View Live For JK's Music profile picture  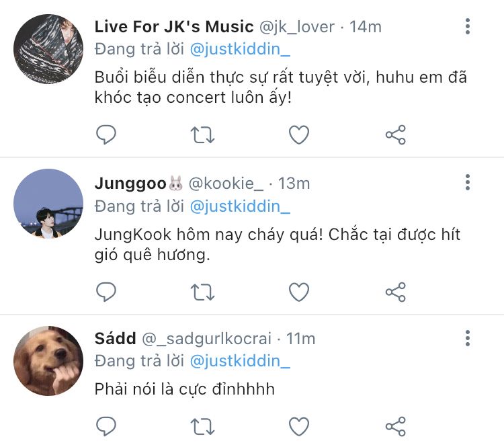[x=48, y=49]
